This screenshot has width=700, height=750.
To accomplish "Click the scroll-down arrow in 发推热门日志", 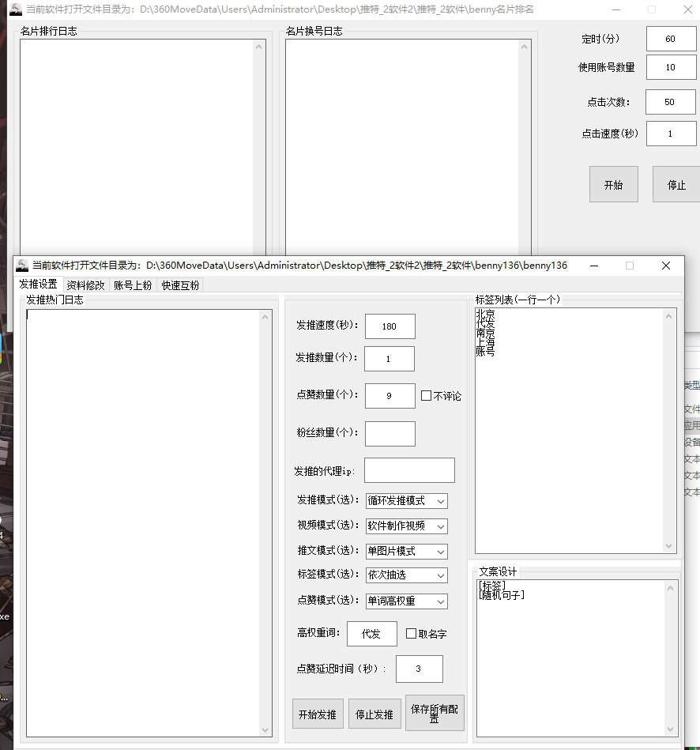I will pyautogui.click(x=265, y=729).
